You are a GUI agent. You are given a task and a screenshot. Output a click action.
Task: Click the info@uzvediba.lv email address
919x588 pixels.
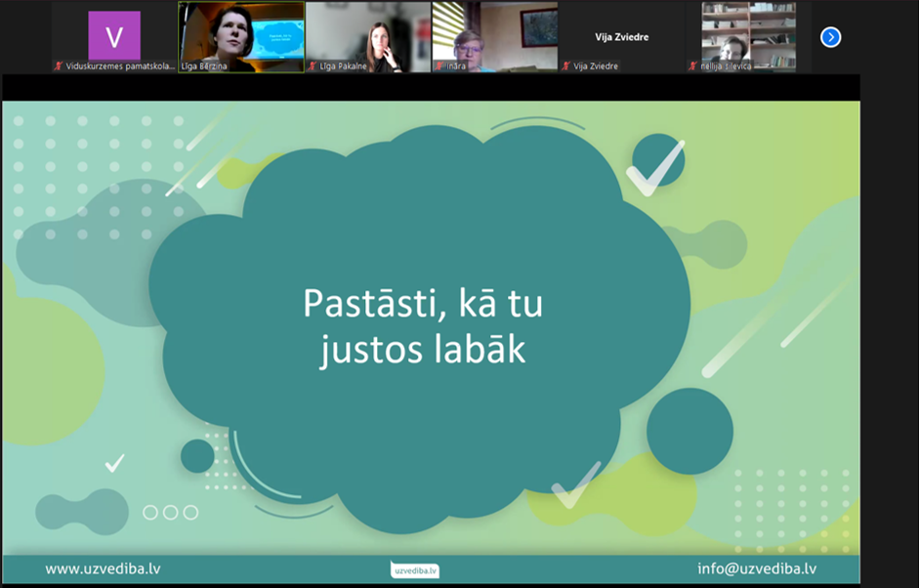757,568
